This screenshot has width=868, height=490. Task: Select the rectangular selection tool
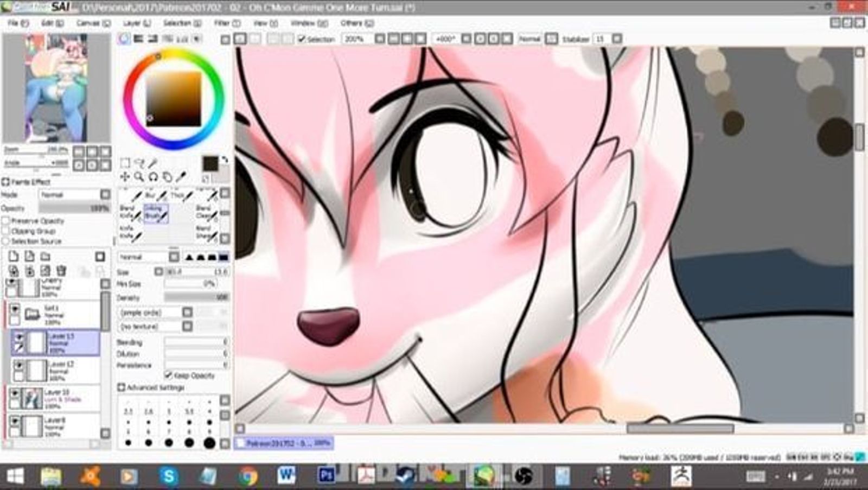(x=125, y=163)
